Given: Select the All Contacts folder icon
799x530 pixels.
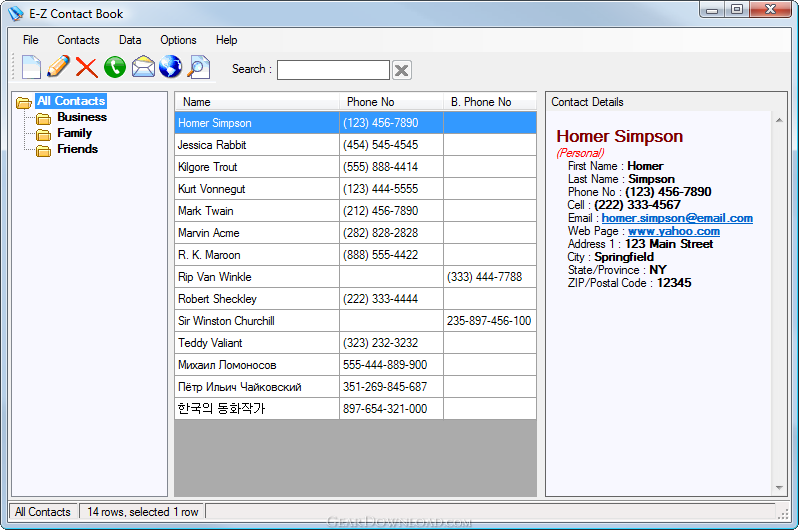Looking at the screenshot, I should coord(23,102).
